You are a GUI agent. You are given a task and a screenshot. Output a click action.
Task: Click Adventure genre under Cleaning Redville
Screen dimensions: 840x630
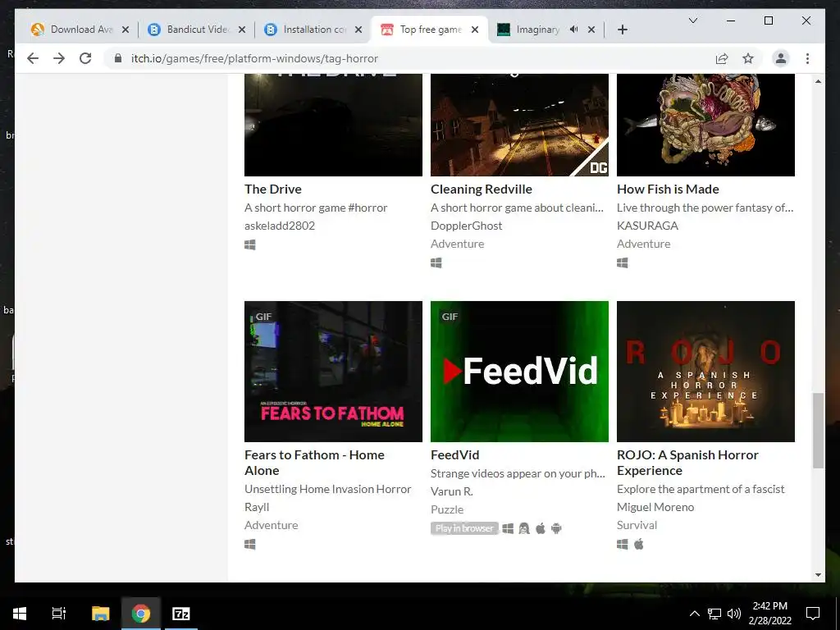coord(457,244)
